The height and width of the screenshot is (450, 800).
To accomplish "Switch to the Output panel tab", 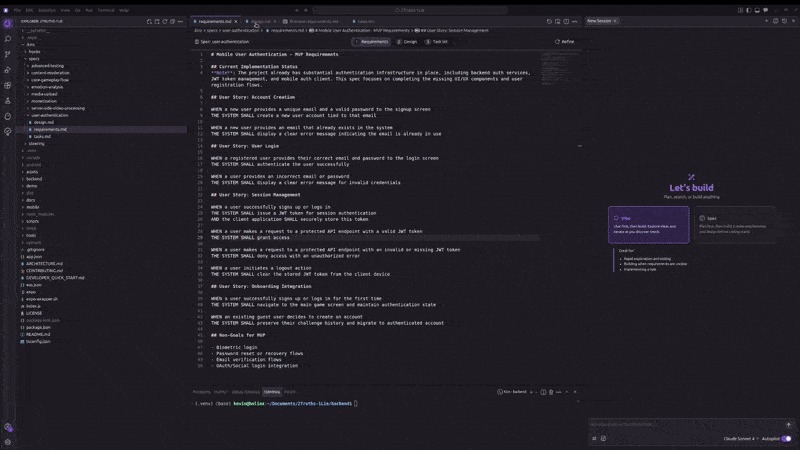I will tap(220, 392).
